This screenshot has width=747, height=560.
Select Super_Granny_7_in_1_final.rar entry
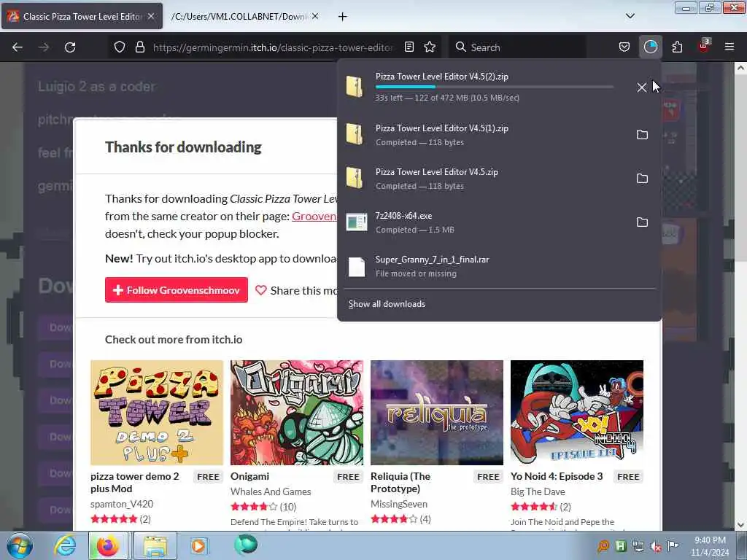(499, 266)
